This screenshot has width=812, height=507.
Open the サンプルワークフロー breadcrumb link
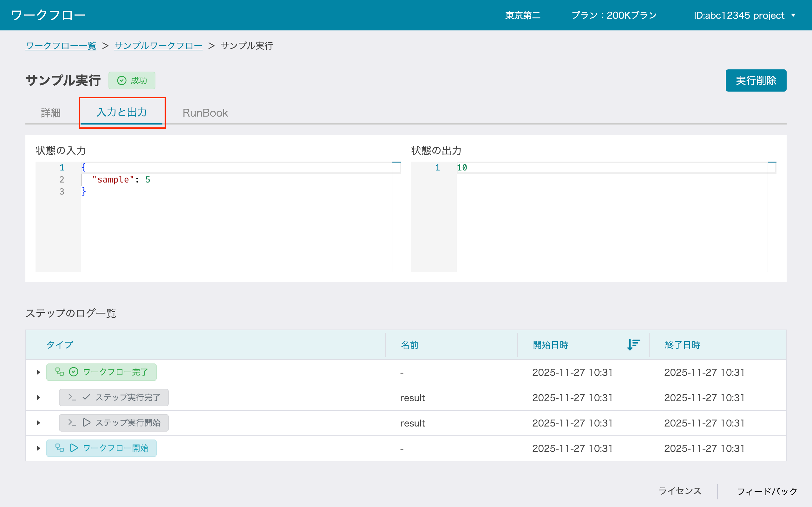click(x=158, y=46)
